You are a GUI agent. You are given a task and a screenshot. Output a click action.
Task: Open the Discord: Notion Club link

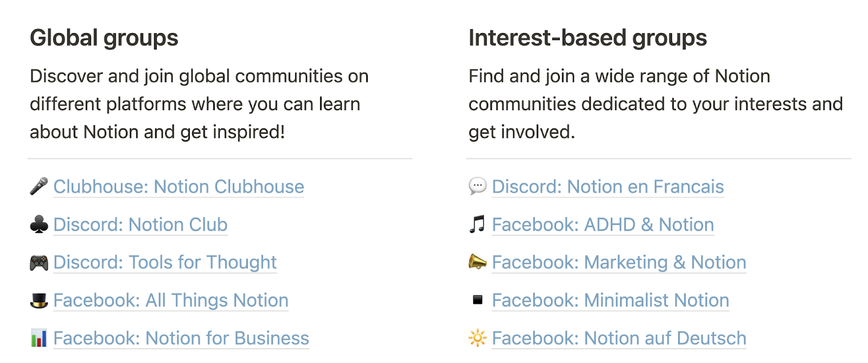[140, 225]
